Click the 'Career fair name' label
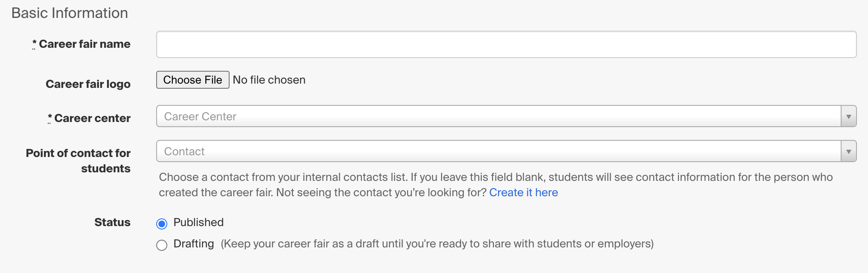 point(84,44)
